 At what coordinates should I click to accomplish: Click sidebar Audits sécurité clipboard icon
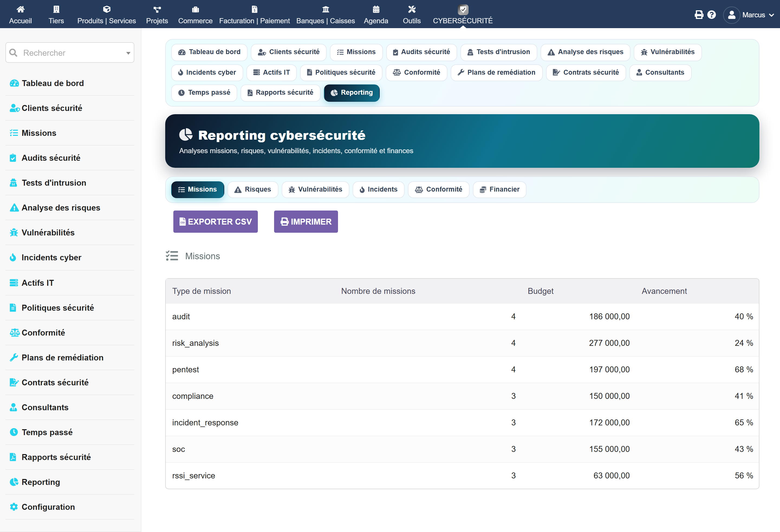[13, 158]
